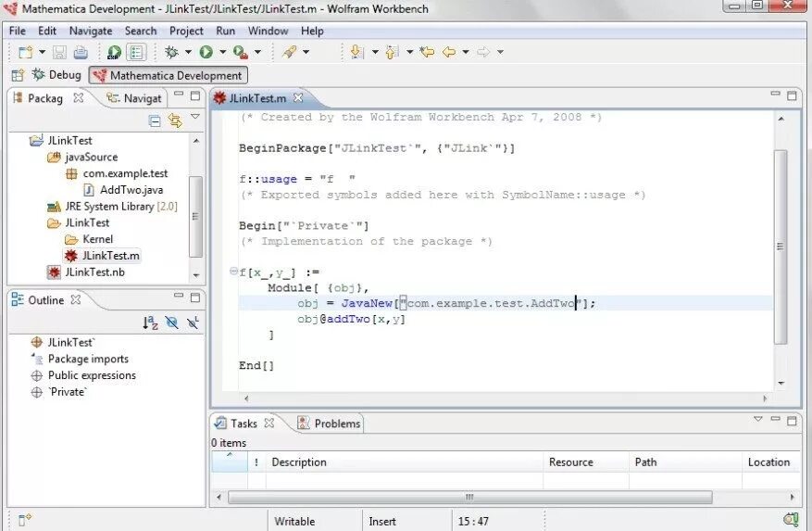
Task: Click the green Run toolbar icon
Action: (x=206, y=52)
